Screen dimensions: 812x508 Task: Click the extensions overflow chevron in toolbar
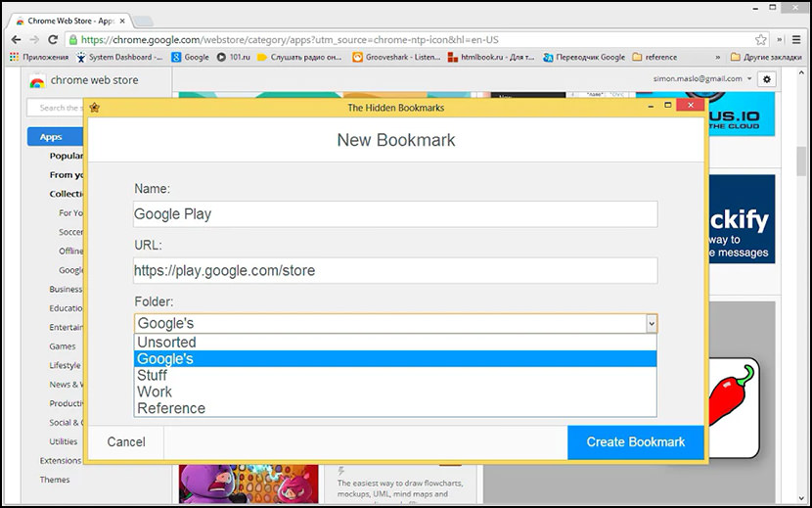(780, 40)
